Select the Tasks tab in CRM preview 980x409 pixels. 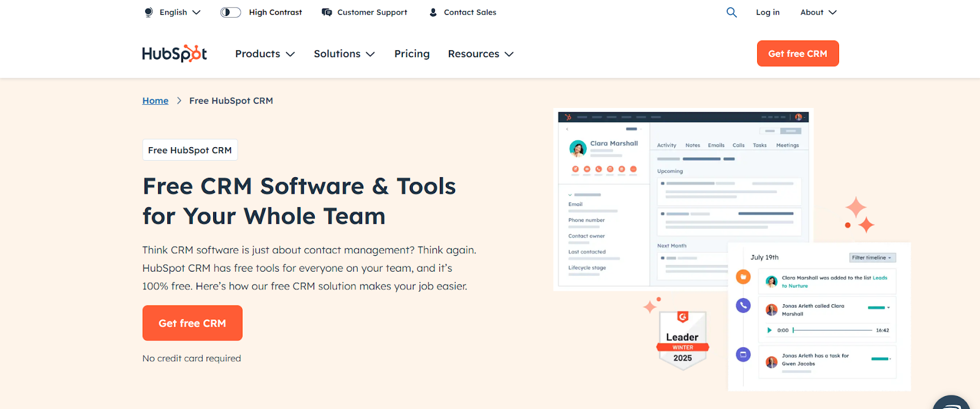759,145
